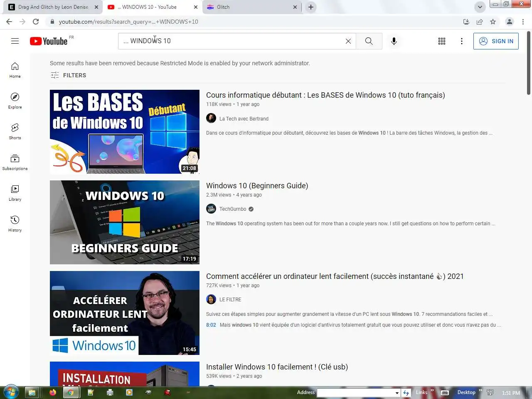The height and width of the screenshot is (399, 532).
Task: Open the YouTube hamburger guide menu
Action: (15, 41)
